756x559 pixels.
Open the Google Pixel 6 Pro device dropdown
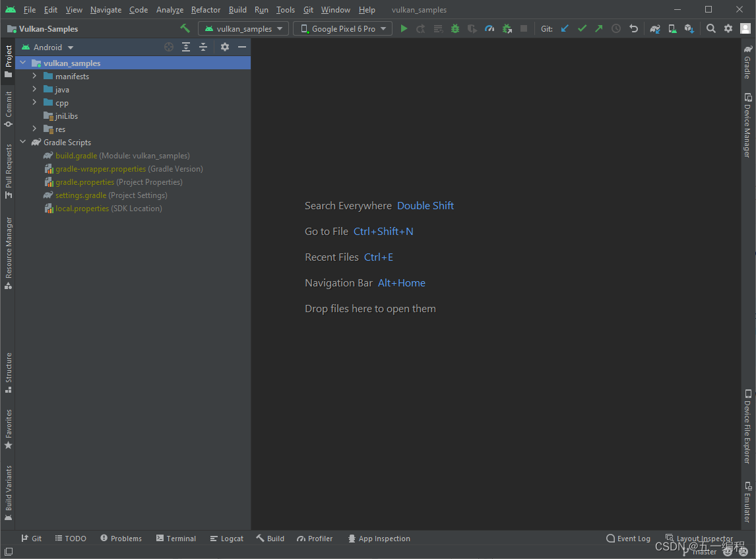click(343, 29)
